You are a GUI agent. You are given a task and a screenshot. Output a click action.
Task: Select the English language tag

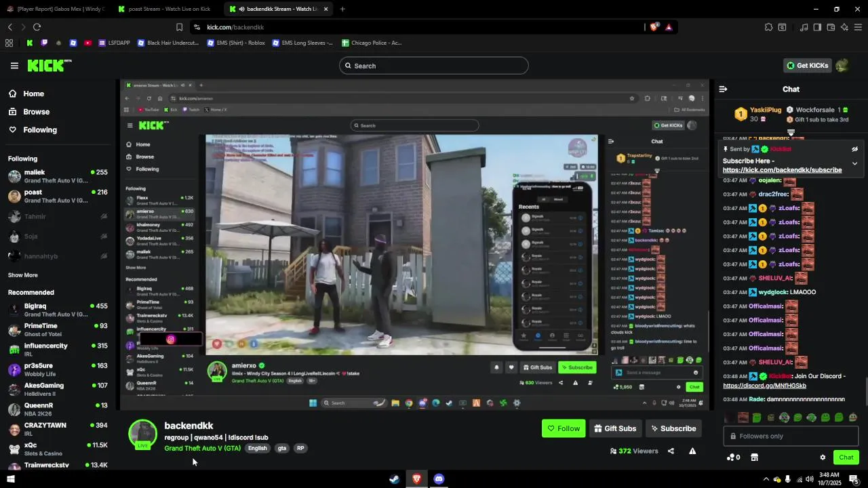point(257,448)
